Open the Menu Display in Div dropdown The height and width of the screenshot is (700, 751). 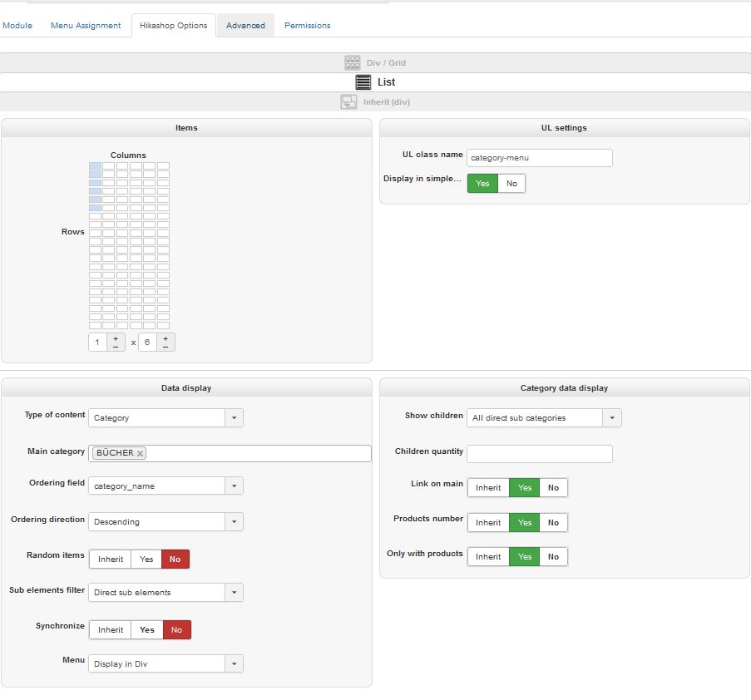[x=166, y=663]
